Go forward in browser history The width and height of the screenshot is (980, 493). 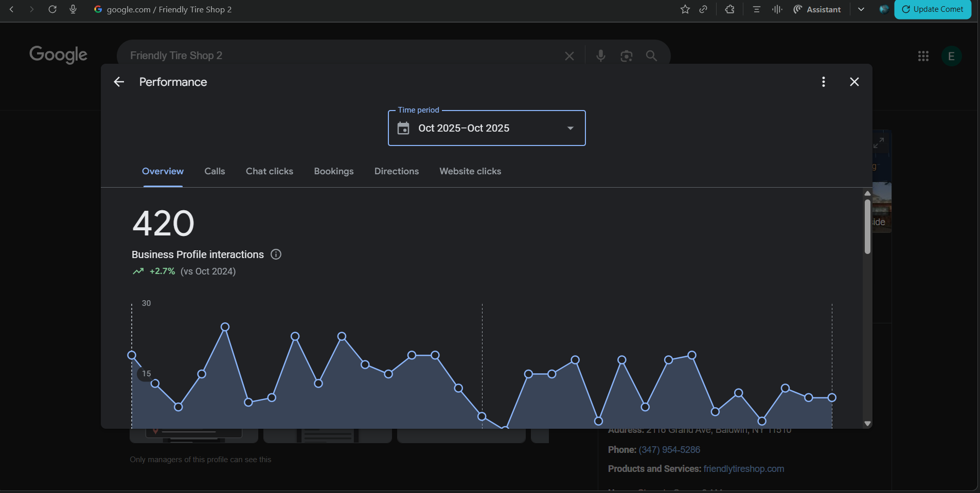coord(32,9)
